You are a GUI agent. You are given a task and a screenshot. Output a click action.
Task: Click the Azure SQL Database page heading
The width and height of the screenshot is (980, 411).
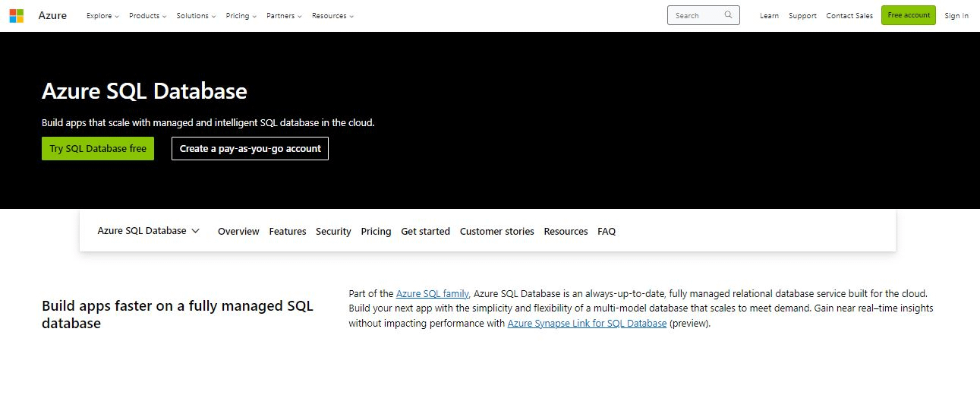click(x=144, y=91)
